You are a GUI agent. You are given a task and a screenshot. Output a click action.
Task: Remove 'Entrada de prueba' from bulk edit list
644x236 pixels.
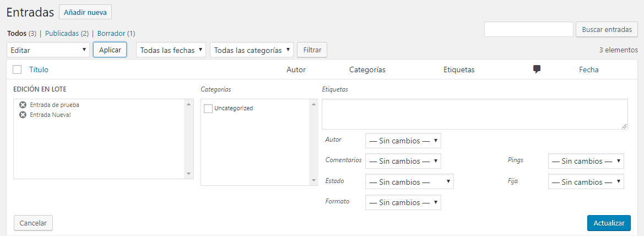pos(23,105)
